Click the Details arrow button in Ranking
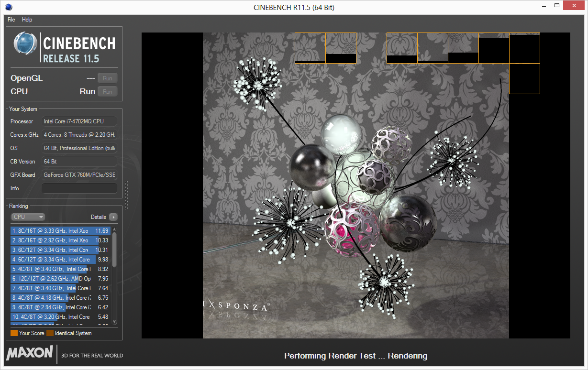The width and height of the screenshot is (588, 370). coord(113,217)
